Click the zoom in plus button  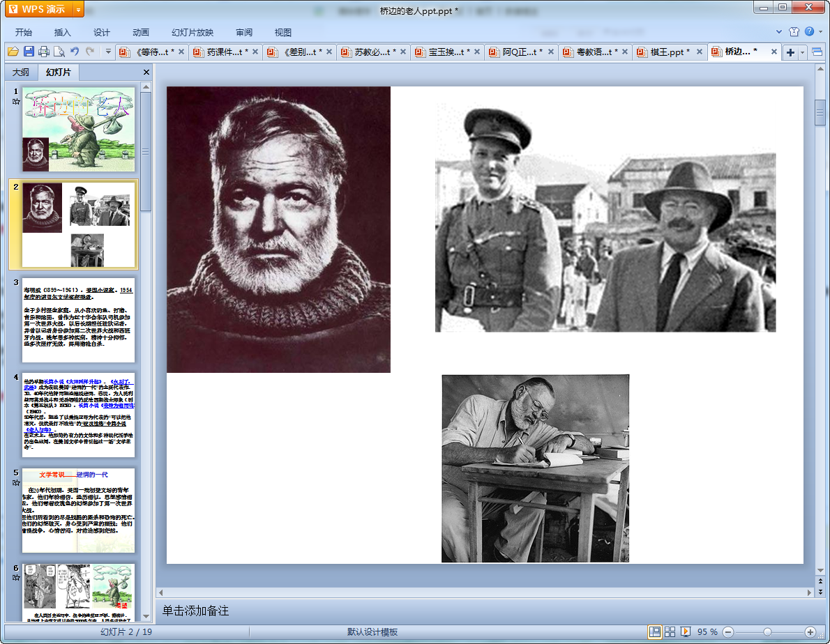click(x=810, y=631)
